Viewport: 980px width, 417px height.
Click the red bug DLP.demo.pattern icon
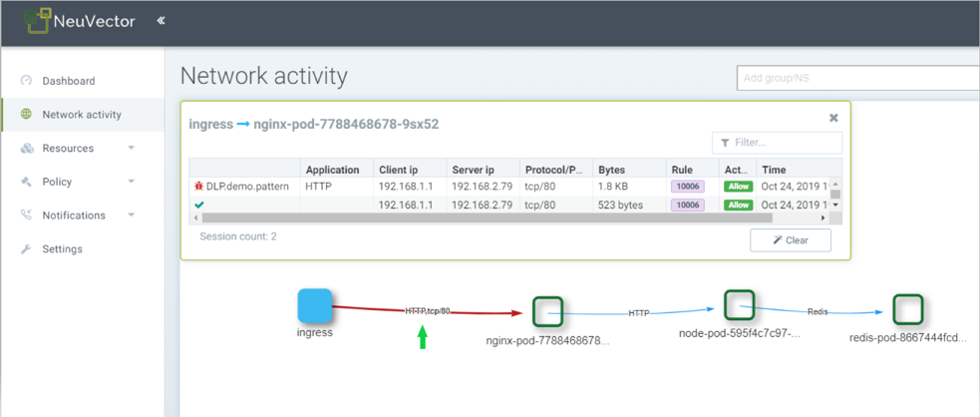click(198, 186)
